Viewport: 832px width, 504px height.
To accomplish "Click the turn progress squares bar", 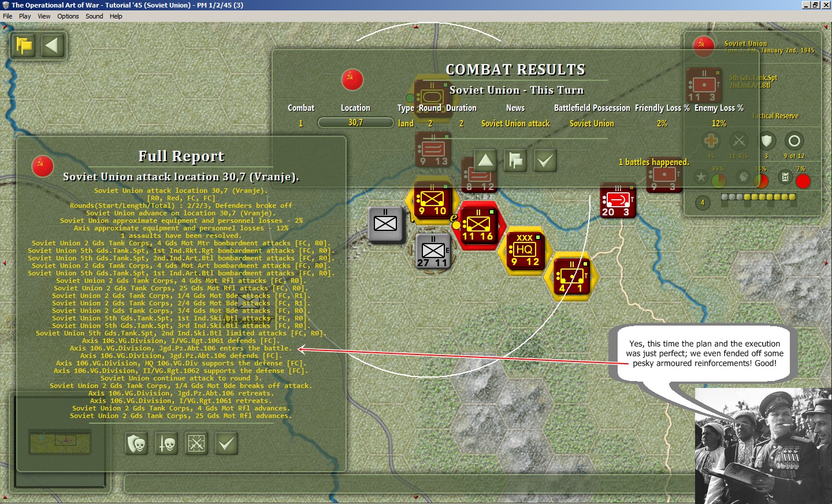I will pos(758,197).
